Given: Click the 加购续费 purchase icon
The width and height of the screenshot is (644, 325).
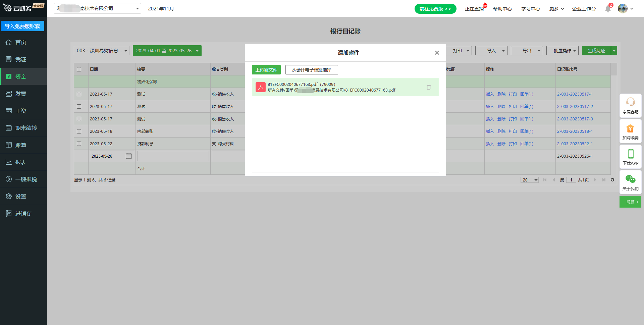Looking at the screenshot, I should click(631, 128).
